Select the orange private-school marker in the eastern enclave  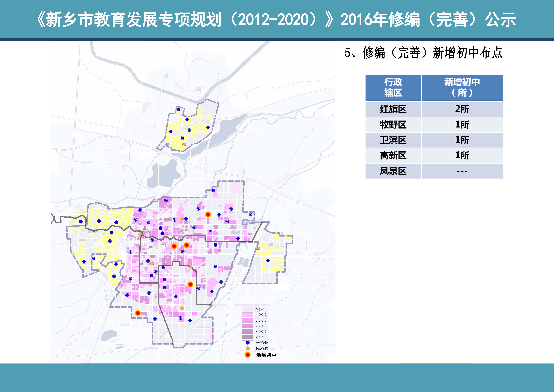258,248
